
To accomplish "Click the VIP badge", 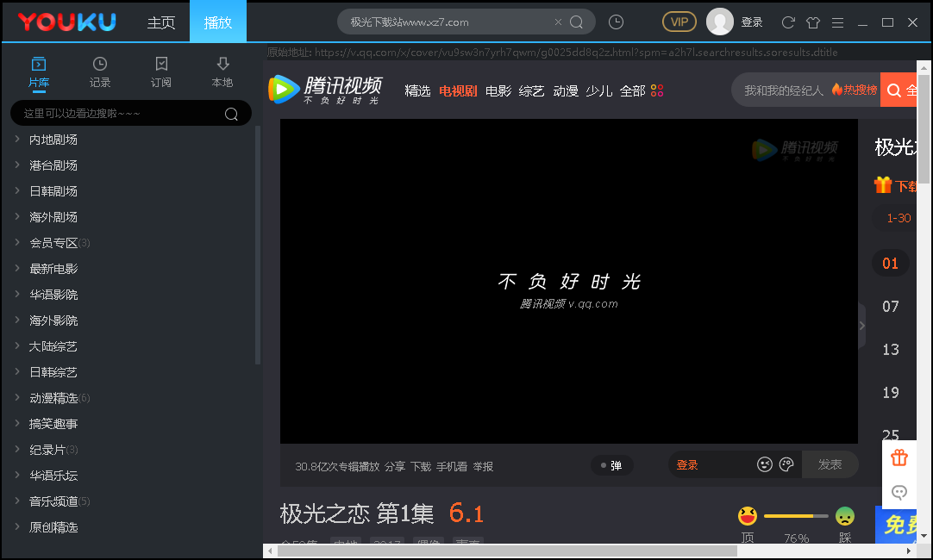I will tap(679, 22).
